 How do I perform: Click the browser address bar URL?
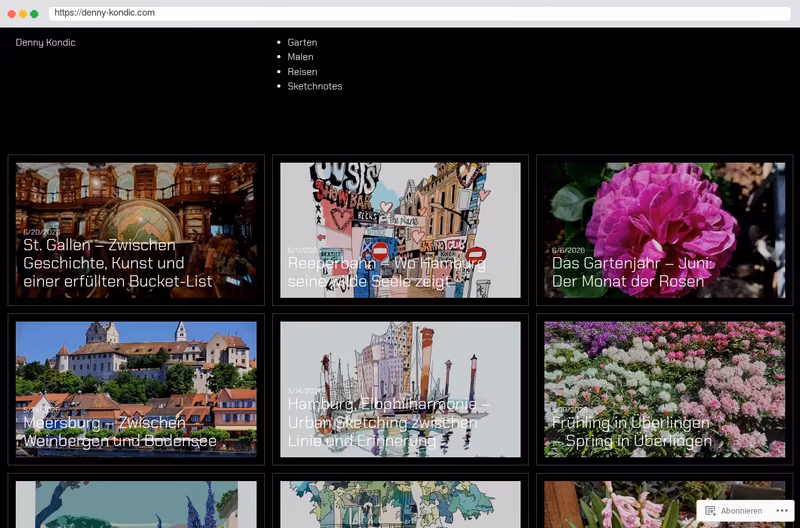105,13
